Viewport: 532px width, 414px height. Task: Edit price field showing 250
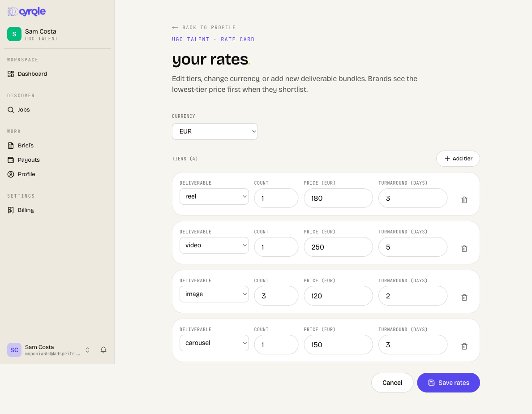click(x=338, y=247)
